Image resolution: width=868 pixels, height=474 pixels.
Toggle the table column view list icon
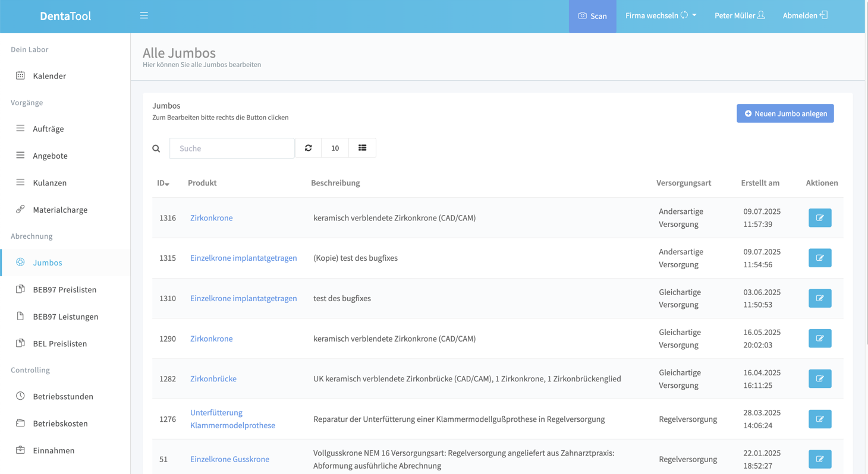362,148
